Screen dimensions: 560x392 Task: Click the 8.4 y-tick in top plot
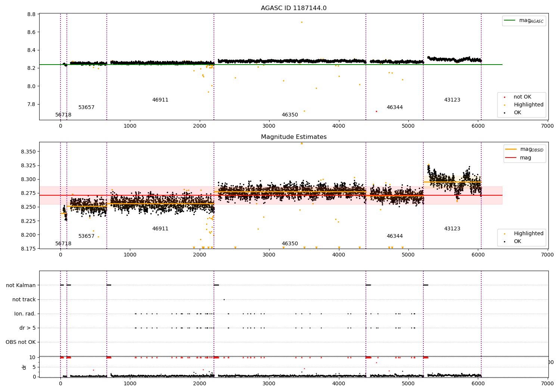click(x=31, y=50)
